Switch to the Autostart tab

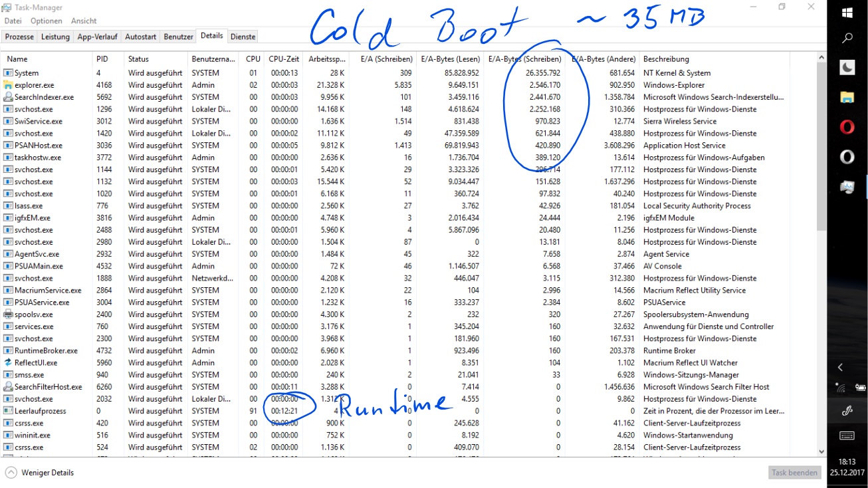coord(141,37)
